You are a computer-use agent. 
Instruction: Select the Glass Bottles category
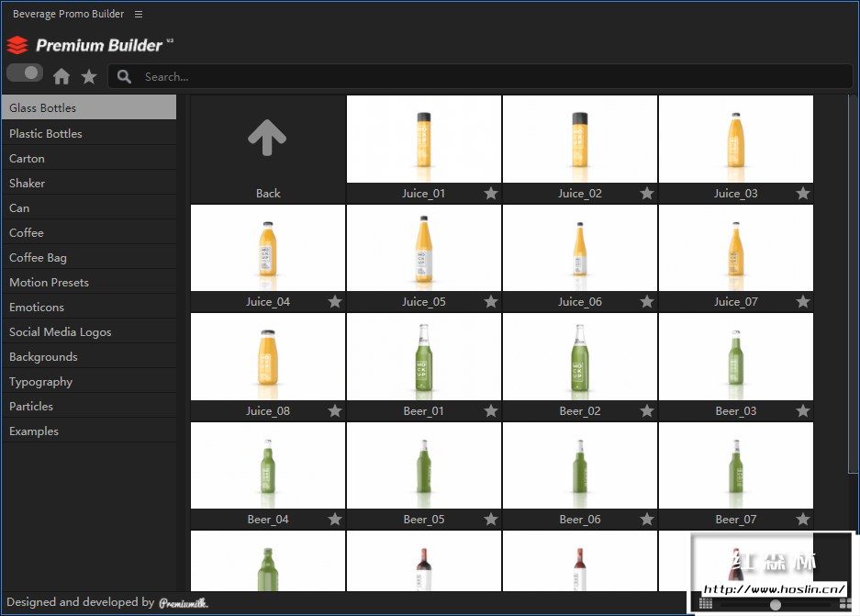coord(89,107)
